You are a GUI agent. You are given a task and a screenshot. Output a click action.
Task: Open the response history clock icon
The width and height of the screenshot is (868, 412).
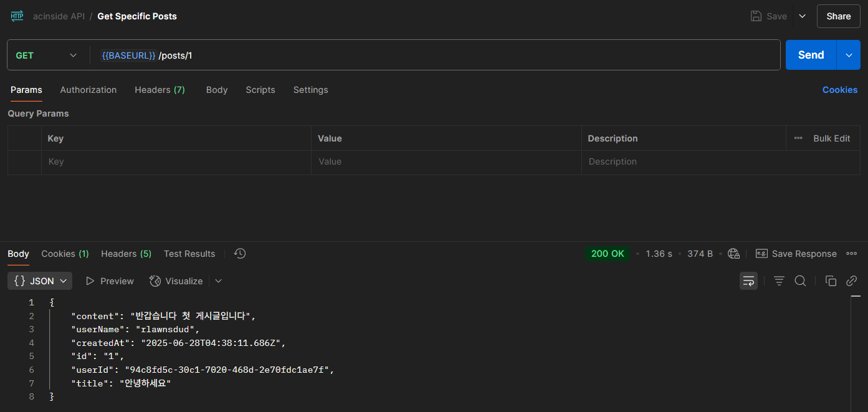pos(240,254)
